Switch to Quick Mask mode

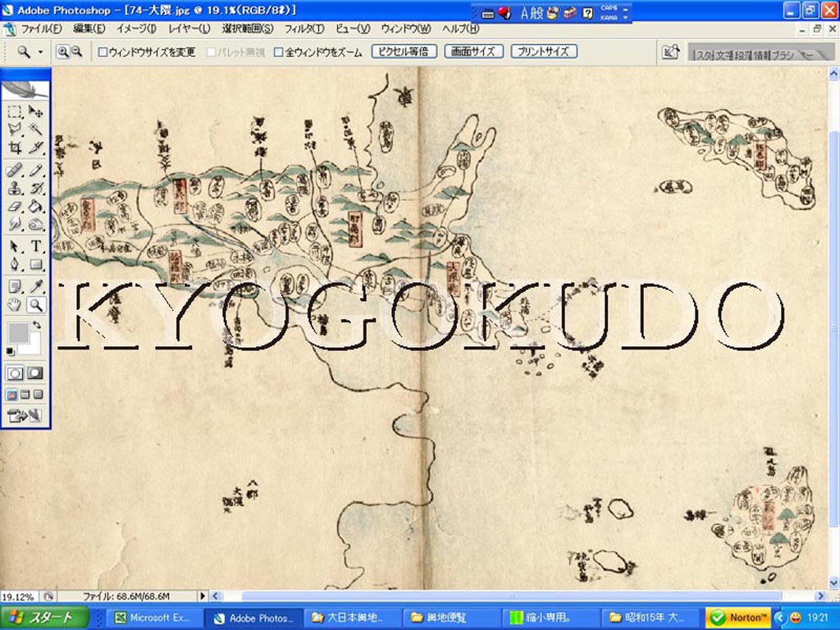(x=35, y=373)
